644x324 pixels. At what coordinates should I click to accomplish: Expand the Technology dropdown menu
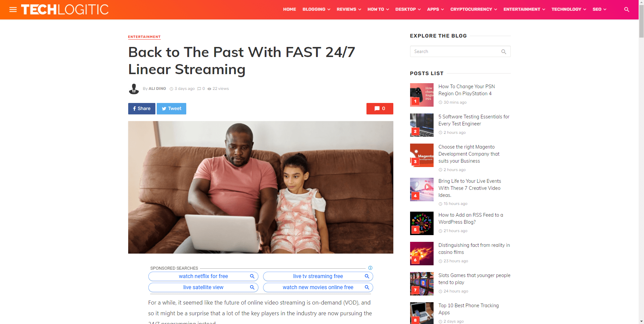coord(569,9)
